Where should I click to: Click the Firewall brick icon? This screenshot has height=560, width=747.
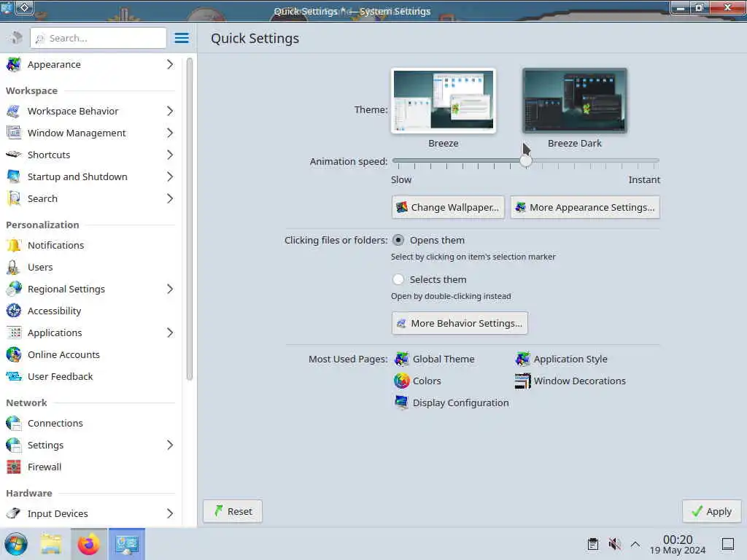click(x=14, y=467)
